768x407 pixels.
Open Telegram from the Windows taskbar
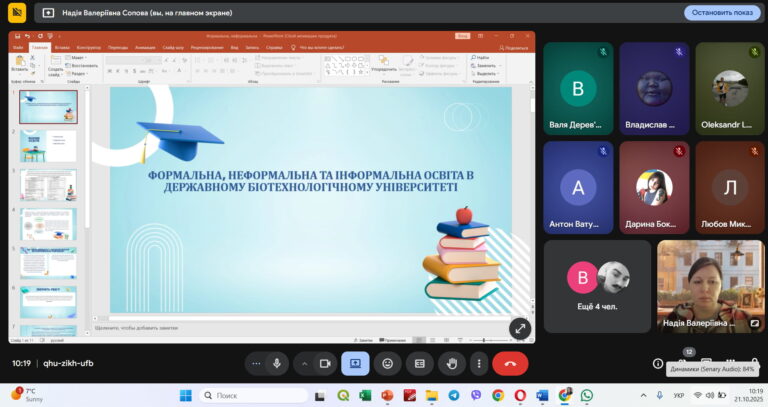click(454, 395)
